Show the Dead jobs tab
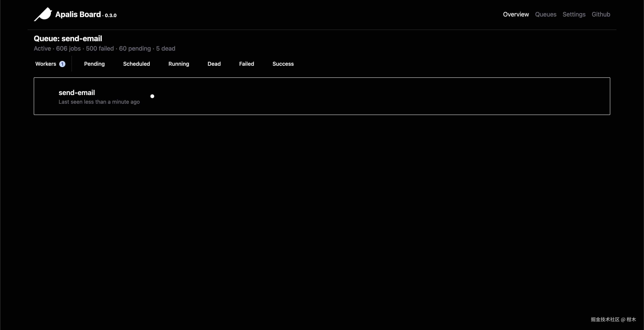 (x=214, y=64)
